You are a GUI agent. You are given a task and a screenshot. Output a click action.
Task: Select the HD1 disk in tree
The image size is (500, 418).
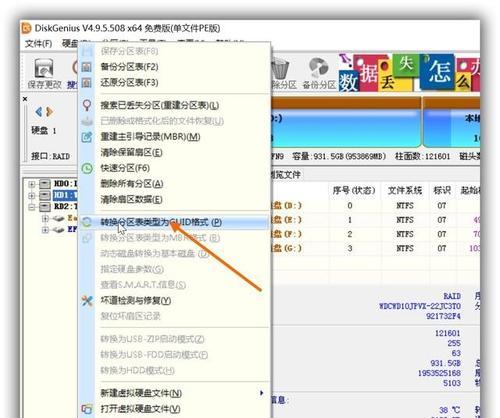(x=65, y=195)
